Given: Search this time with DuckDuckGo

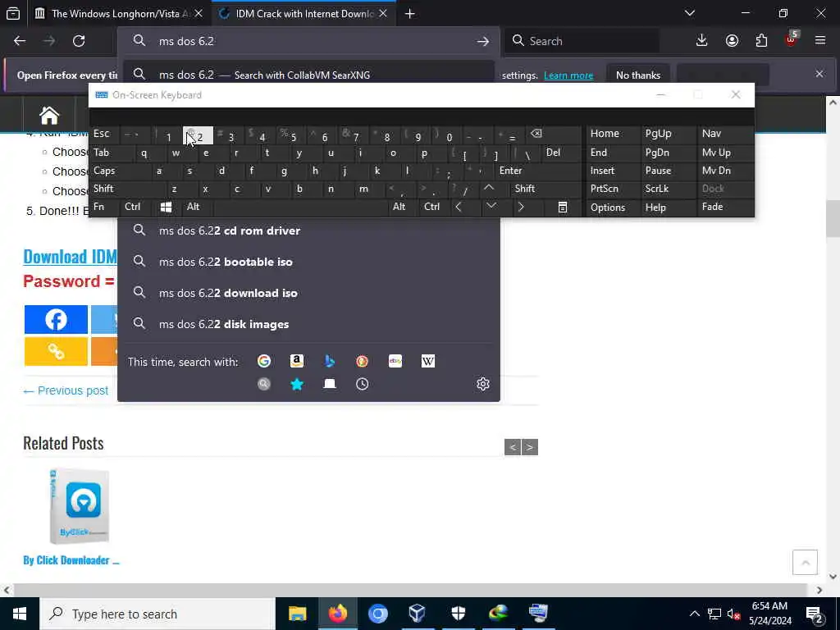Looking at the screenshot, I should pyautogui.click(x=362, y=361).
